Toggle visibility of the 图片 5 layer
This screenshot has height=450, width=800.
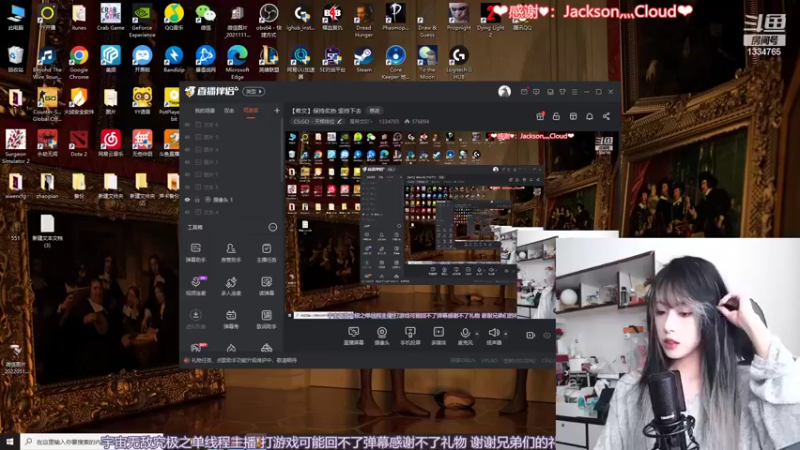coord(187,137)
